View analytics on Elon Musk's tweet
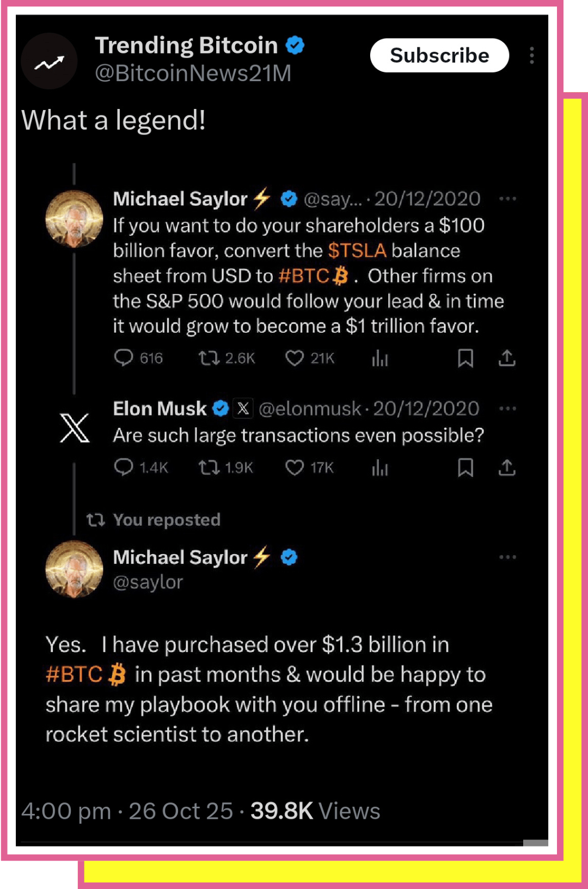Viewport: 588px width, 889px height. coord(380,467)
